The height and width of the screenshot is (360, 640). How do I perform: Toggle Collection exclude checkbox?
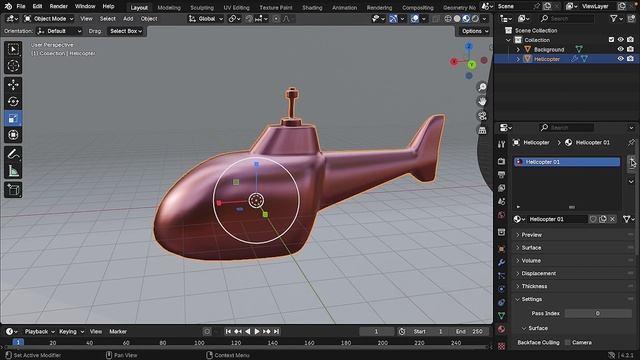tap(611, 40)
